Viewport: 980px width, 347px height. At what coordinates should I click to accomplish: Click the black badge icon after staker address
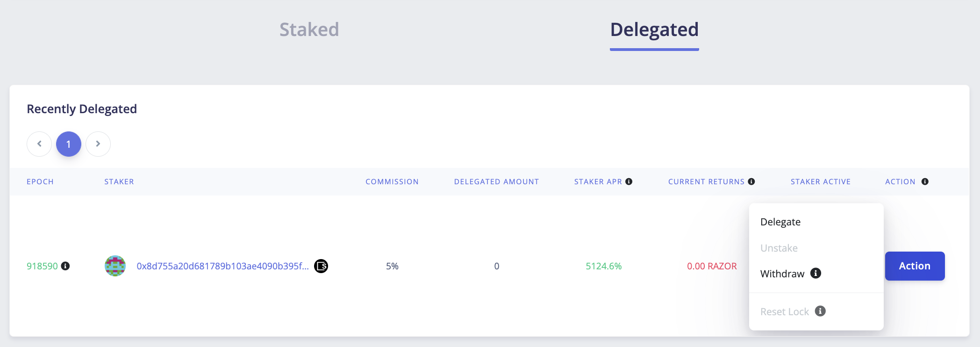pos(321,266)
